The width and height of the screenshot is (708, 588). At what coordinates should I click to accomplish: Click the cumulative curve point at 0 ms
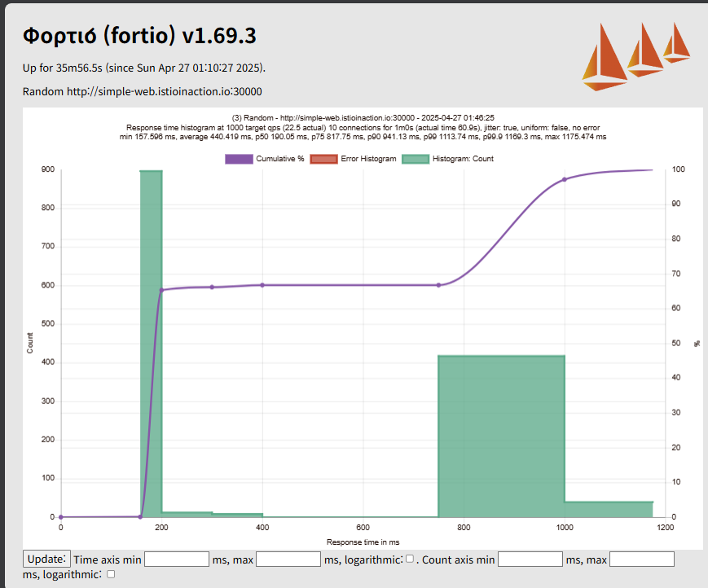[61, 517]
